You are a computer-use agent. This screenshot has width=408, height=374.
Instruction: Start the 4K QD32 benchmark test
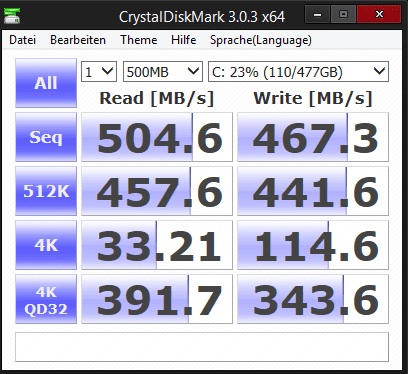[x=46, y=299]
